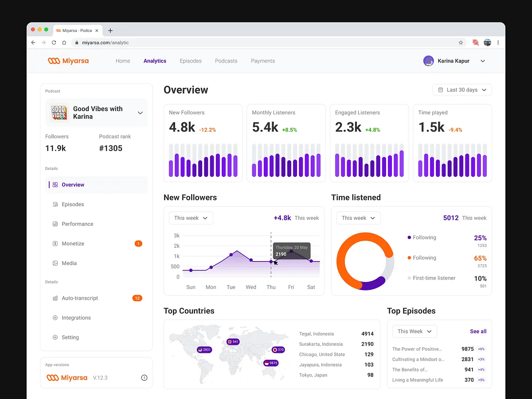Click the Chicago, United State row

[336, 354]
